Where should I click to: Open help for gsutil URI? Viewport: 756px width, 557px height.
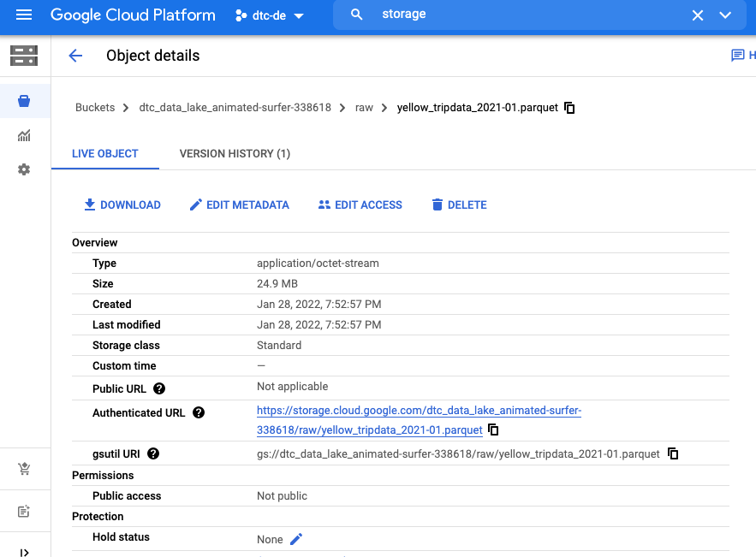[153, 453]
